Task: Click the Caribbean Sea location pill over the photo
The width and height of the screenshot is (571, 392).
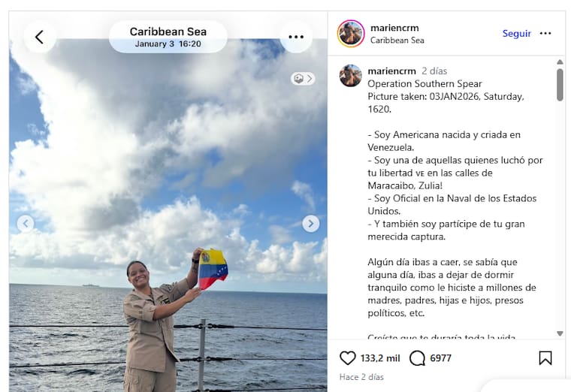Action: (168, 37)
